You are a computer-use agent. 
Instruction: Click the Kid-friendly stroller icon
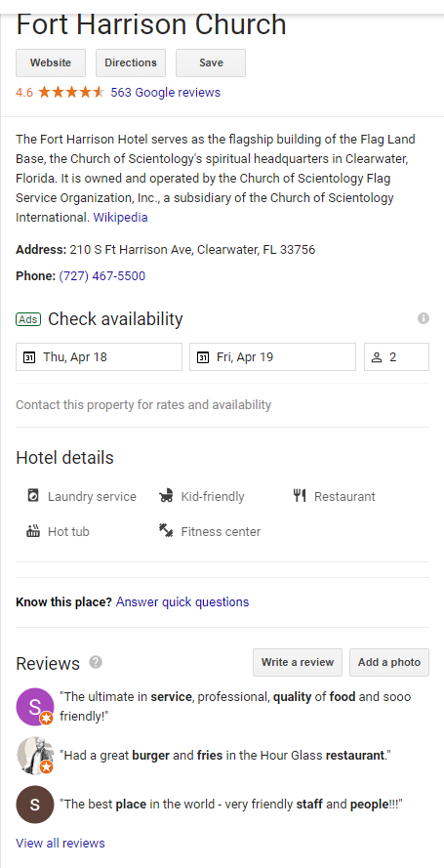(166, 496)
